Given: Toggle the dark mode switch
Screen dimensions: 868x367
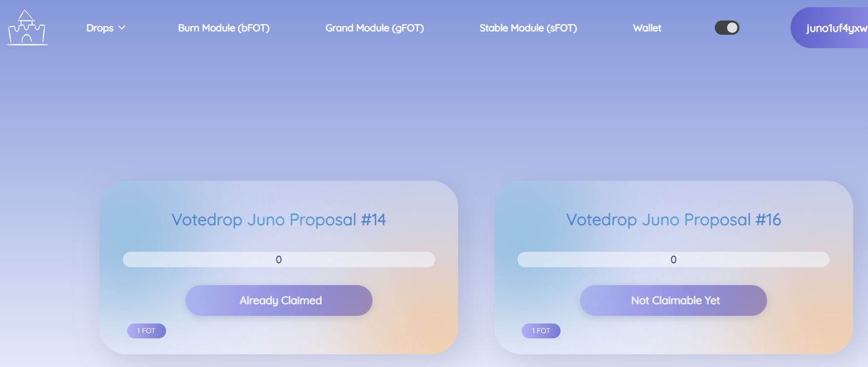Looking at the screenshot, I should tap(727, 28).
